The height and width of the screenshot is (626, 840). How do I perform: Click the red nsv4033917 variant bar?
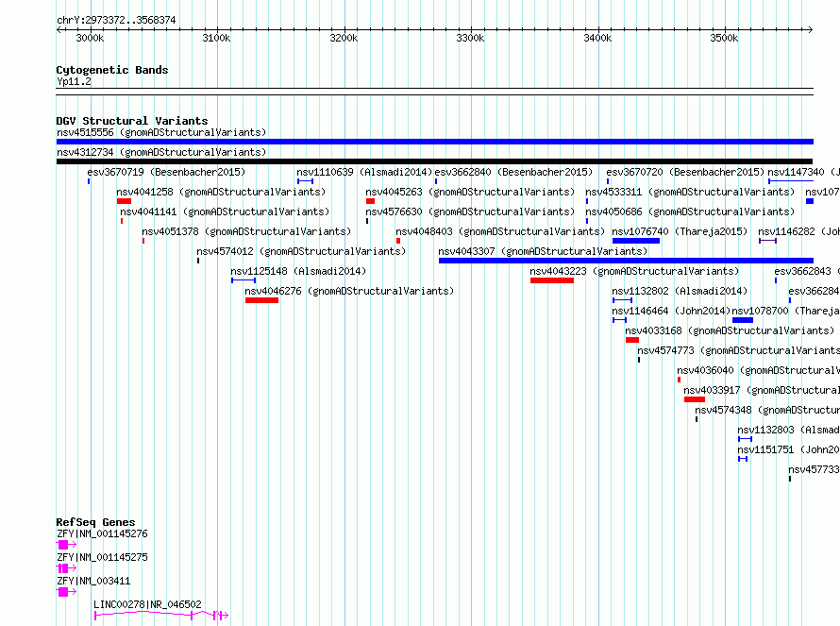[x=695, y=399]
